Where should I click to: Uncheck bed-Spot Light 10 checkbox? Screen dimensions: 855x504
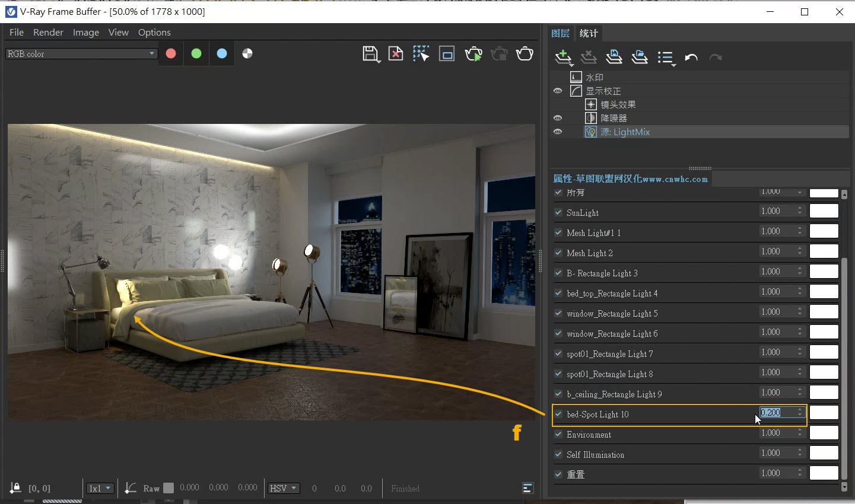coord(558,414)
